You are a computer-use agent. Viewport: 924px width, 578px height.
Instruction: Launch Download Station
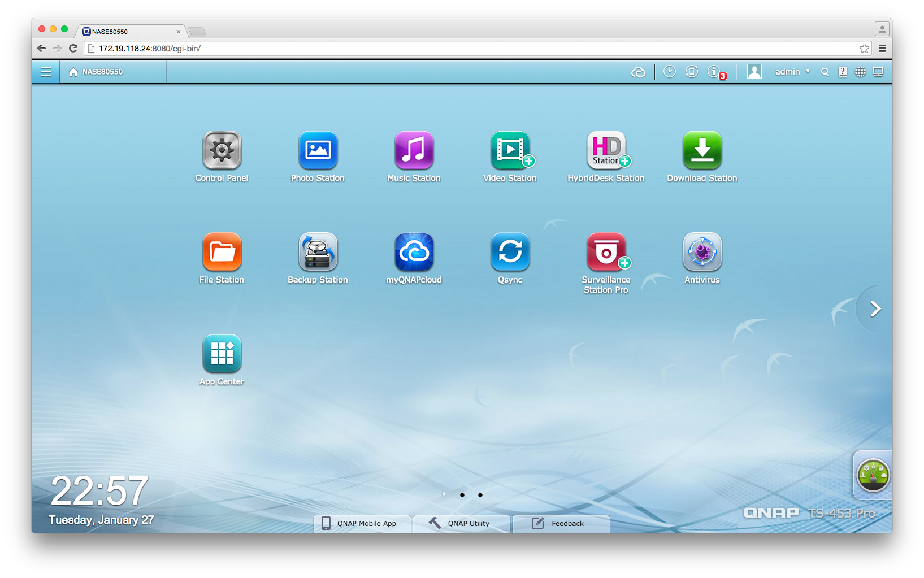[x=702, y=150]
